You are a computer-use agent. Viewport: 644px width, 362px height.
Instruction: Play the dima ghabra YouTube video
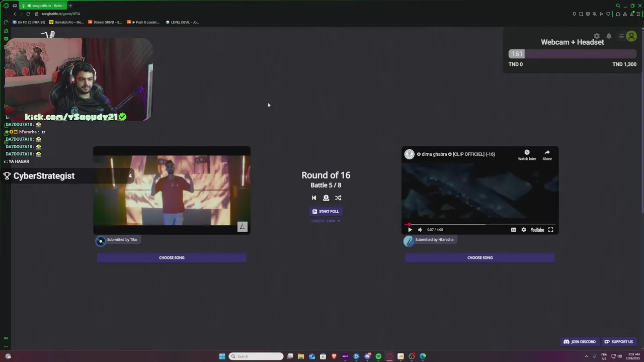410,230
